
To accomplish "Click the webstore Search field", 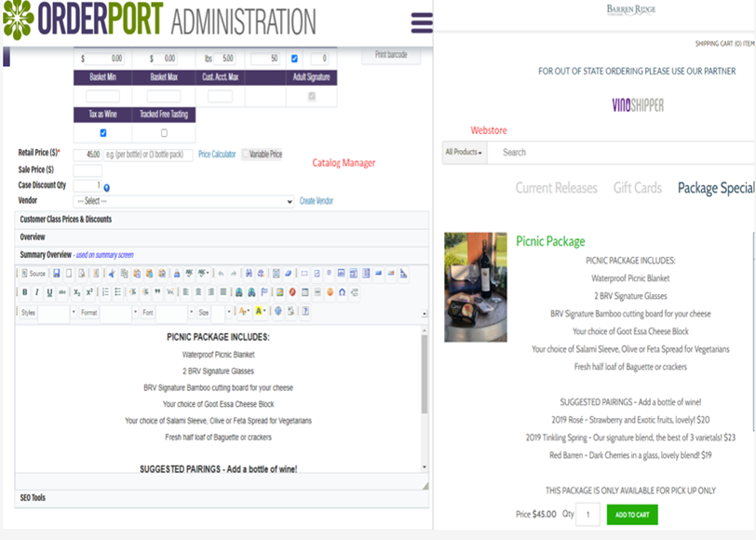I will click(621, 153).
